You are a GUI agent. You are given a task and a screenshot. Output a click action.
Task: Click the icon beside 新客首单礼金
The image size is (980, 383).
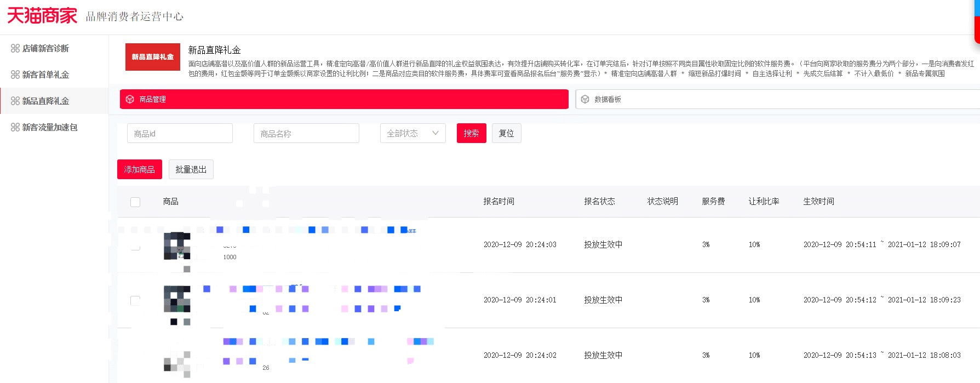15,75
